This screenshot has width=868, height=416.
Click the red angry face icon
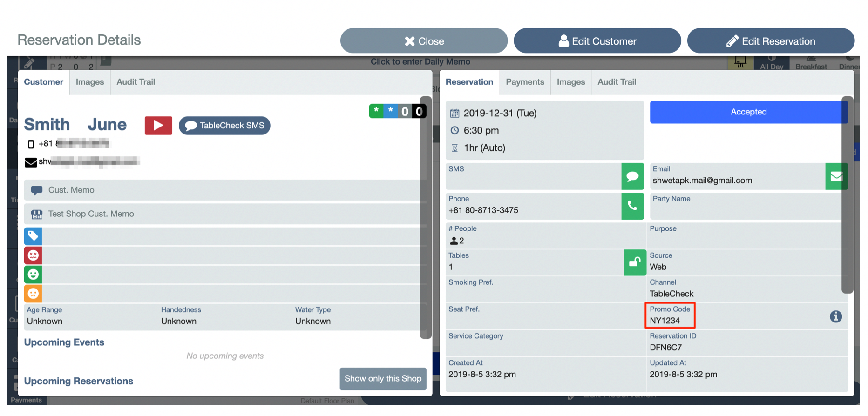point(33,255)
